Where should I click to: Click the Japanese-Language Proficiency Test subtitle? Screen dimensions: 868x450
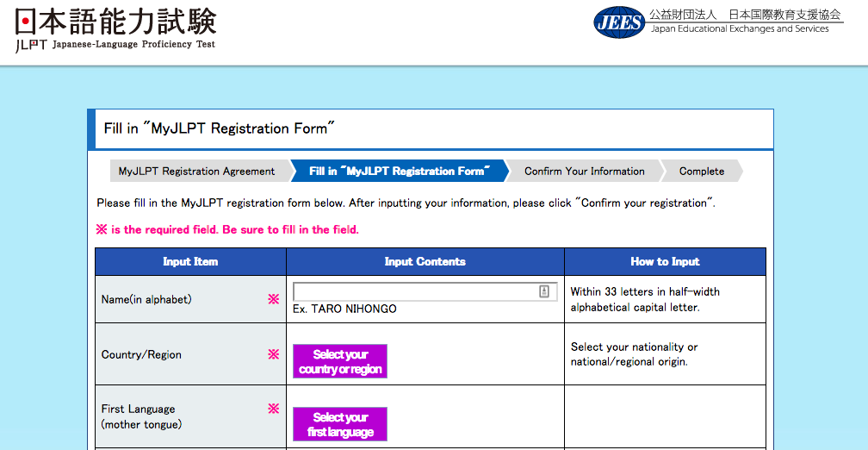point(134,45)
